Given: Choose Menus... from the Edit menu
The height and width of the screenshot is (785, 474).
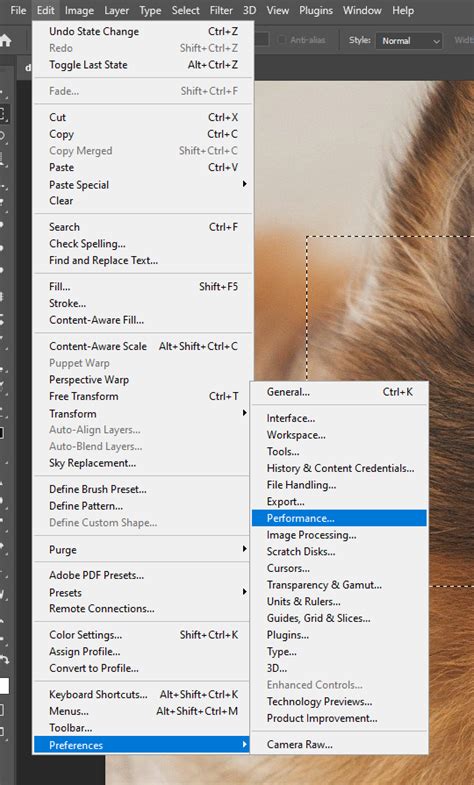Looking at the screenshot, I should 143,711.
